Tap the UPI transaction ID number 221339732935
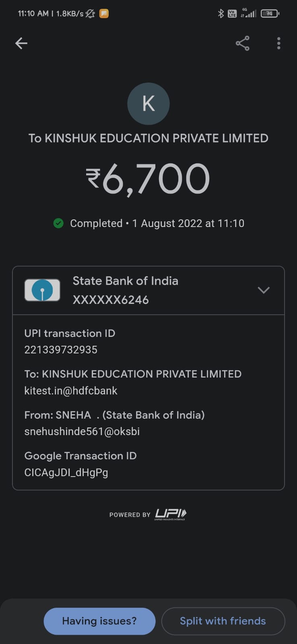The image size is (297, 644). tap(61, 350)
